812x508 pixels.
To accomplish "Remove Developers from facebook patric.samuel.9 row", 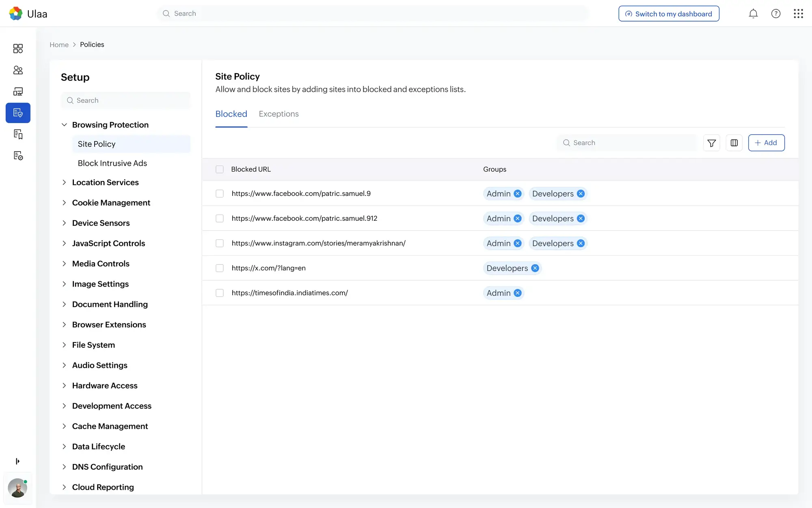I will coord(581,194).
